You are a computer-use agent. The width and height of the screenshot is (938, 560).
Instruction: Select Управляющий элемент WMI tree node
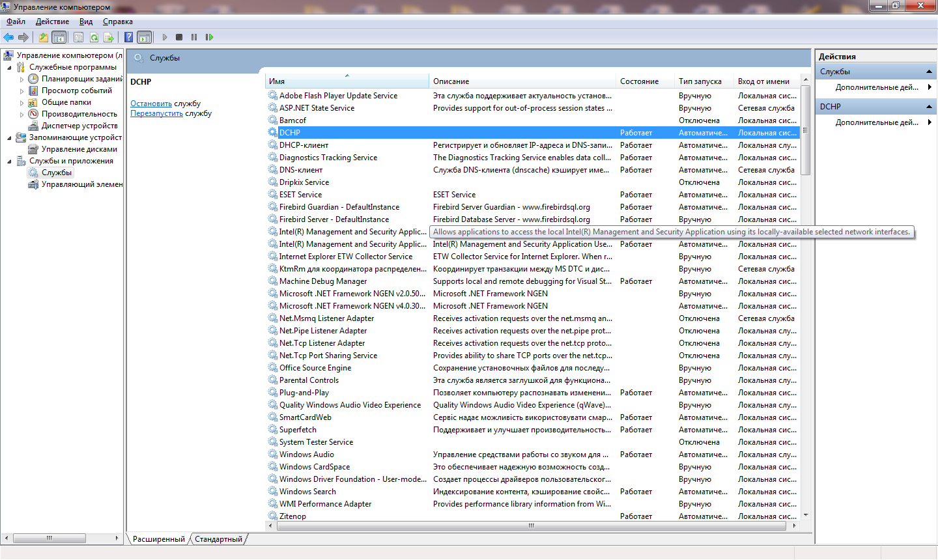[x=82, y=184]
